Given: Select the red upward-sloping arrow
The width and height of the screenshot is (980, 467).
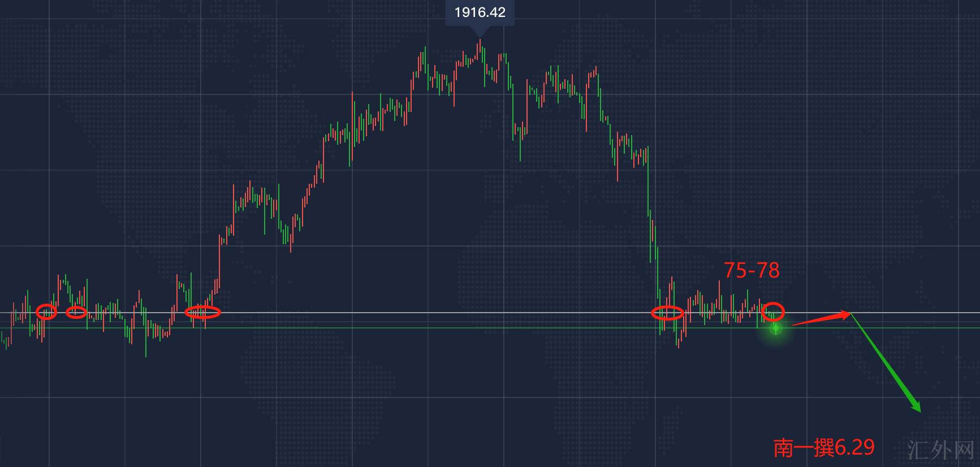Looking at the screenshot, I should [820, 319].
